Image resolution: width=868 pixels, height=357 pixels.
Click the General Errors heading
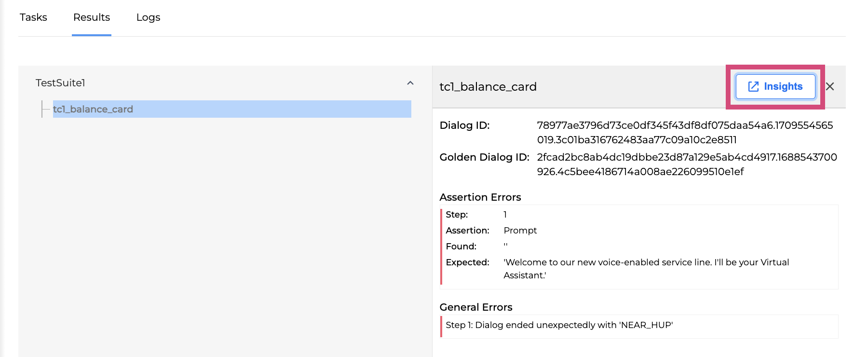(x=476, y=307)
